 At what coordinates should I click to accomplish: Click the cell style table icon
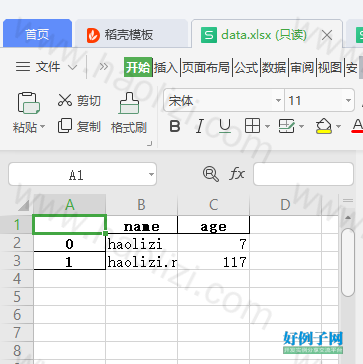287,126
